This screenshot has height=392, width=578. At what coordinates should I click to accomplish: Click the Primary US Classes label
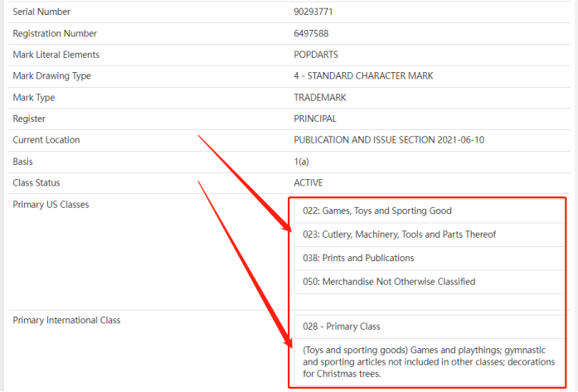[x=51, y=205]
